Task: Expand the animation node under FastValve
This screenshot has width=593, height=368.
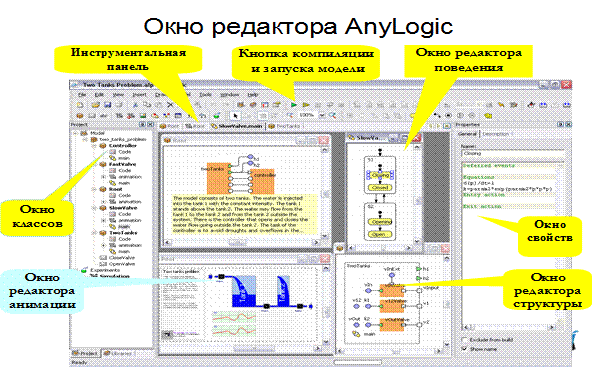Action: coord(103,177)
